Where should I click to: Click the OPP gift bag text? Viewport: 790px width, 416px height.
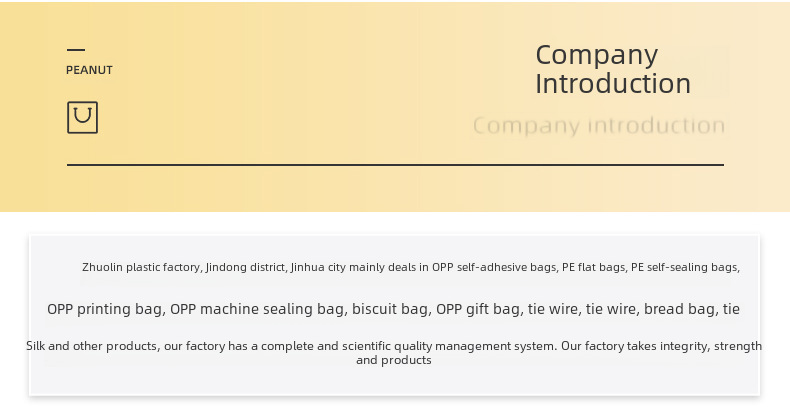tap(479, 309)
